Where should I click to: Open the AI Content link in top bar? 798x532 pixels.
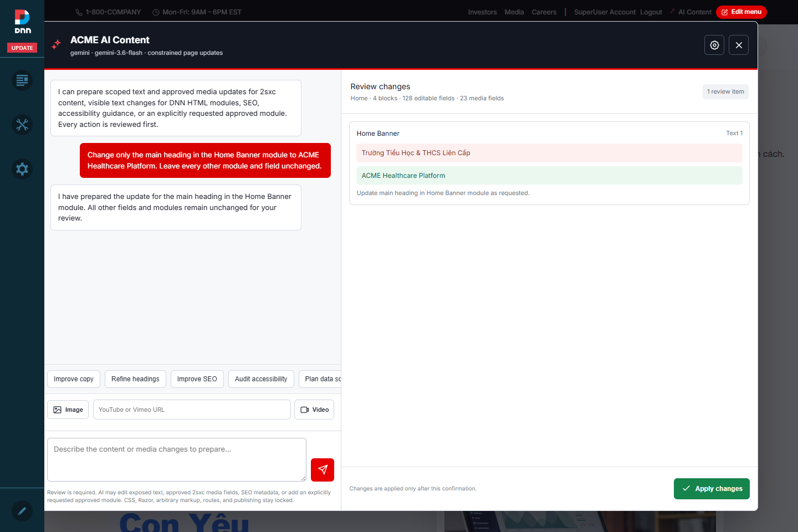[690, 12]
